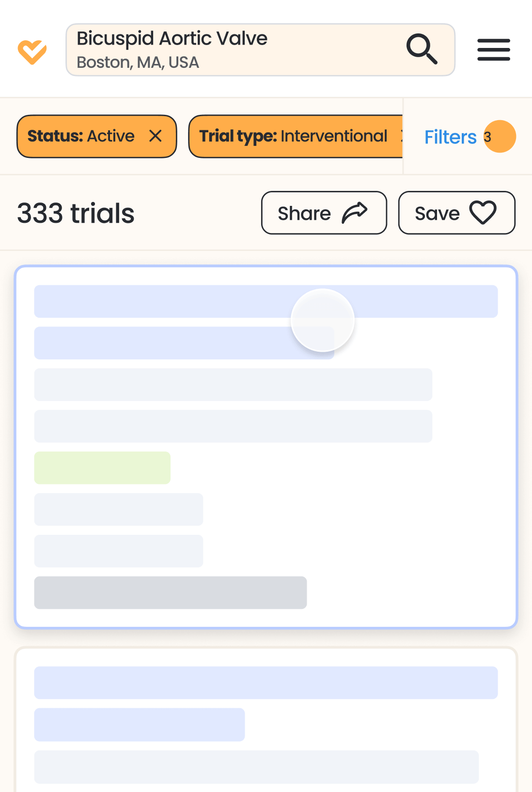The height and width of the screenshot is (792, 532).
Task: Select the Status: Active chip label
Action: click(x=81, y=136)
